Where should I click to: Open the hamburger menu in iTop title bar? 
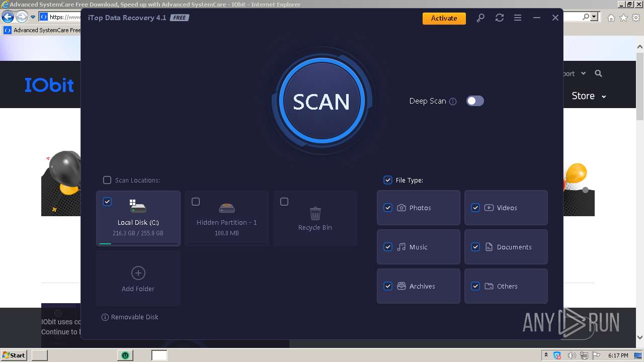[518, 18]
